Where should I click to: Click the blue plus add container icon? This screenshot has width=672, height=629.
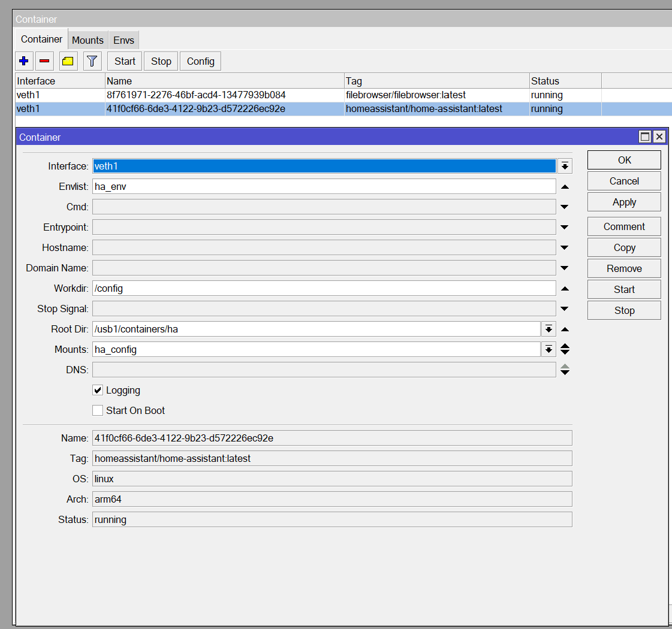(24, 61)
